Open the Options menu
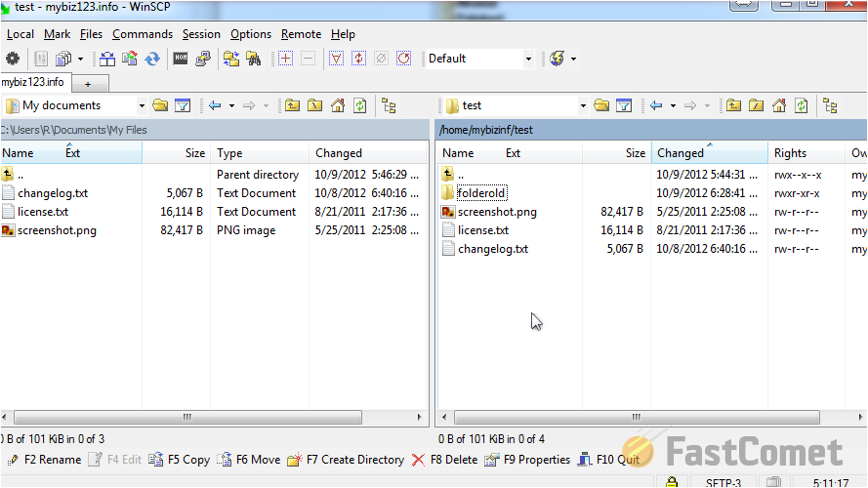This screenshot has width=868, height=488. click(x=251, y=34)
